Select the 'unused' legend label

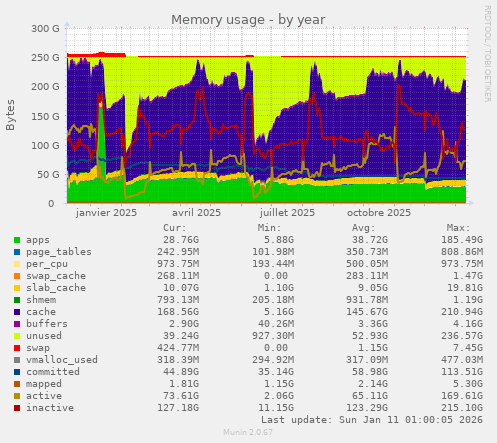44,336
